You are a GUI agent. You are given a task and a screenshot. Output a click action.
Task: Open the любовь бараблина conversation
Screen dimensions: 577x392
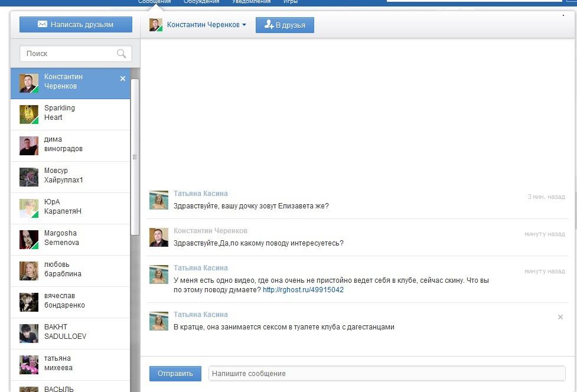[70, 271]
